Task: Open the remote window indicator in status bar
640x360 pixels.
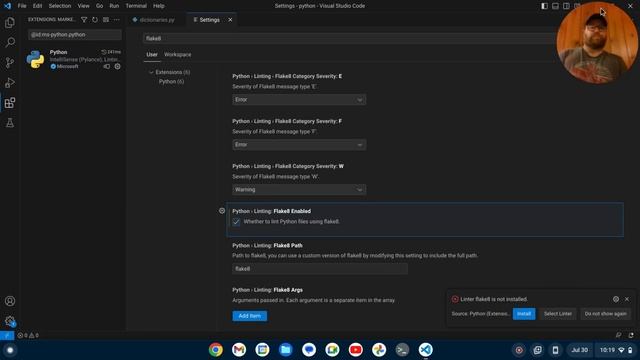Action: click(7, 335)
